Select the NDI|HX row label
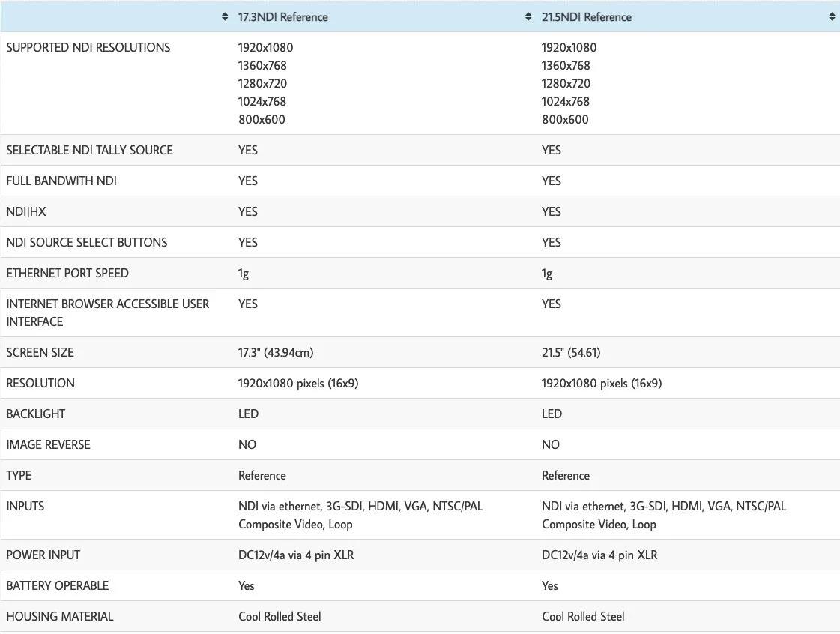The image size is (840, 634). tap(26, 211)
